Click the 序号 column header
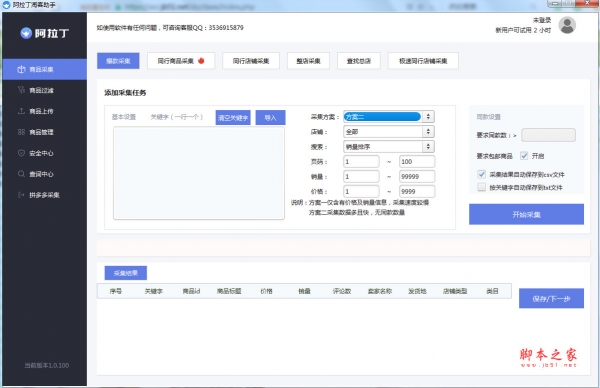 point(116,291)
